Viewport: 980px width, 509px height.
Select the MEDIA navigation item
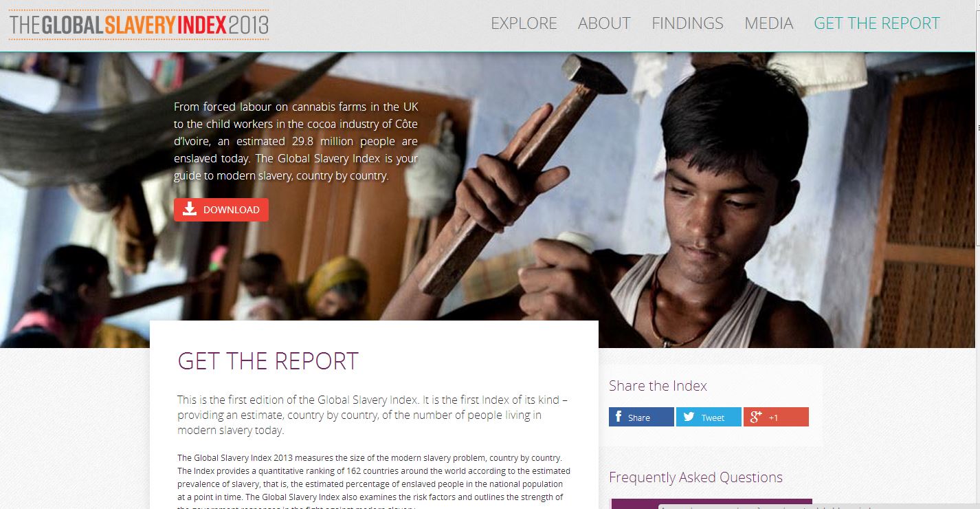[x=768, y=23]
